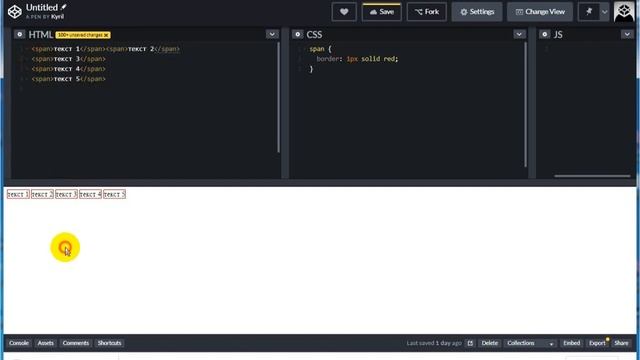The height and width of the screenshot is (360, 640).
Task: Click the 'текст 5' preview box
Action: [x=114, y=194]
